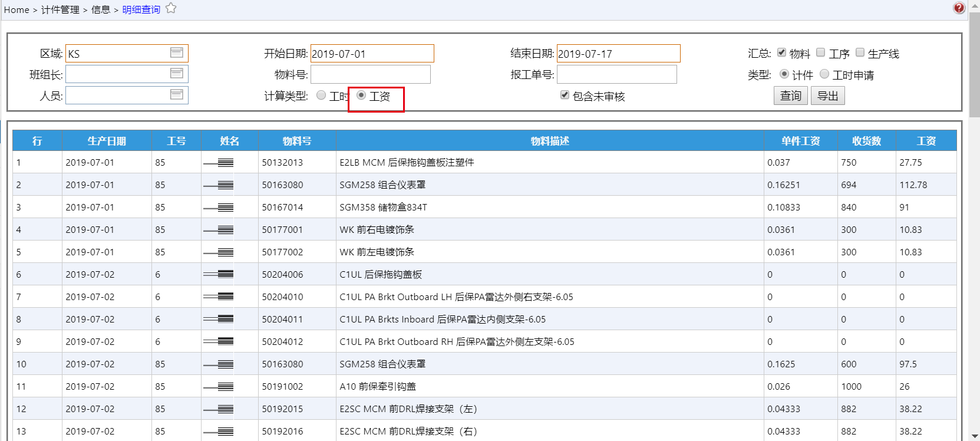
Task: Select unit wage 0.026 cell
Action: (x=801, y=386)
